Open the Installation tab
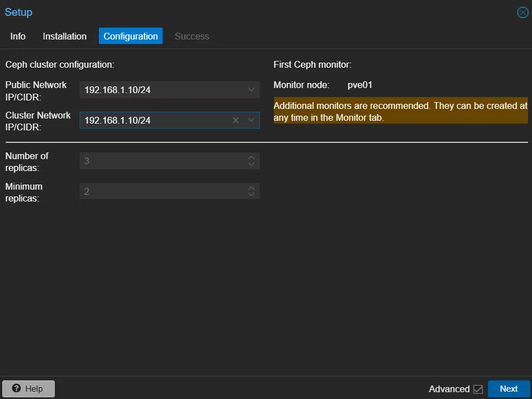 tap(64, 36)
